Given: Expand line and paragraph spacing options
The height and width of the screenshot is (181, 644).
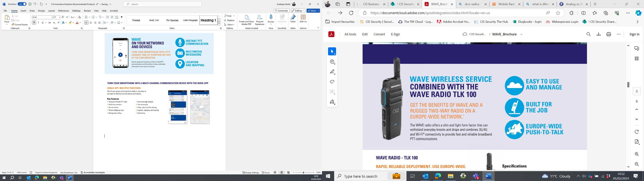Looking at the screenshot, I should point(105,23).
